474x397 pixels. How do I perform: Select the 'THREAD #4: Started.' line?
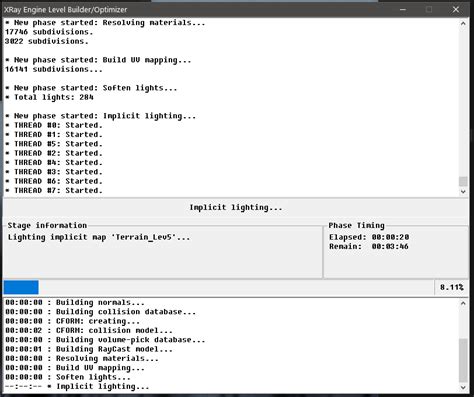54,163
